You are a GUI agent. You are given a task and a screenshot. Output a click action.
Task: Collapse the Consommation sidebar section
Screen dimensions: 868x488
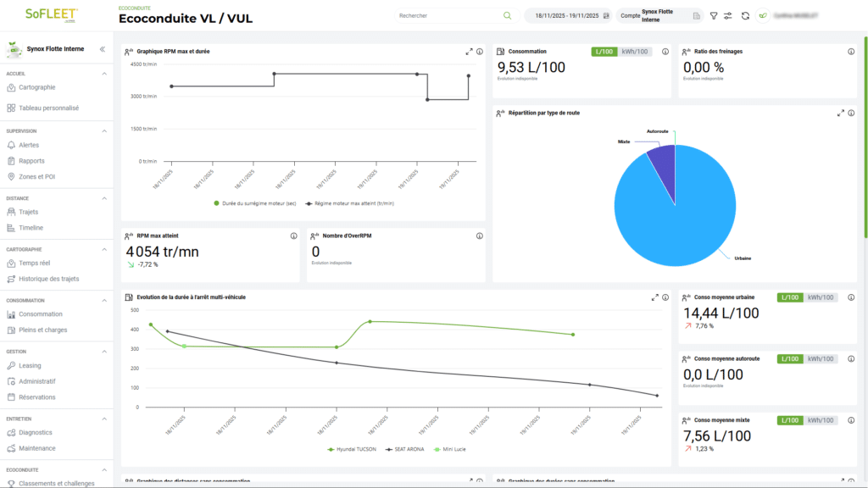click(104, 301)
